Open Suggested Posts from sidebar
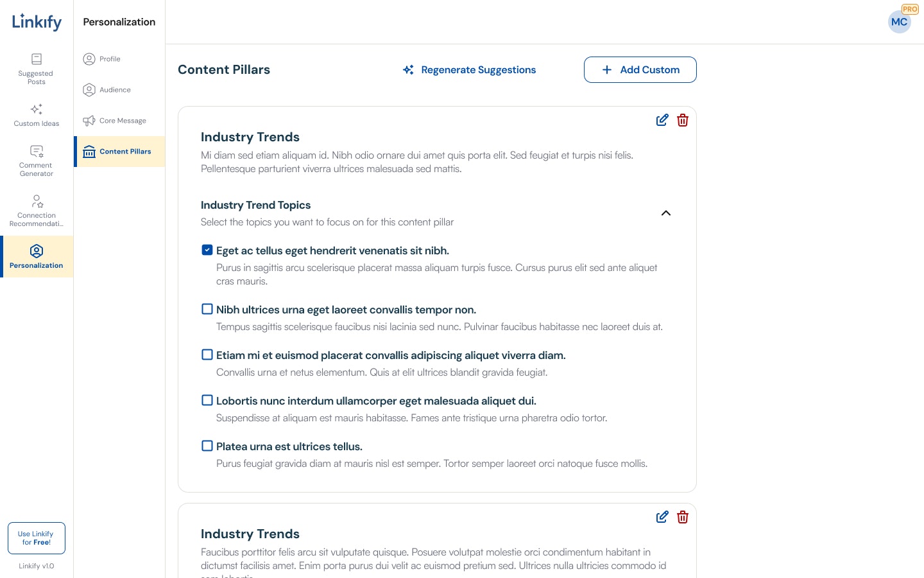 coord(37,69)
